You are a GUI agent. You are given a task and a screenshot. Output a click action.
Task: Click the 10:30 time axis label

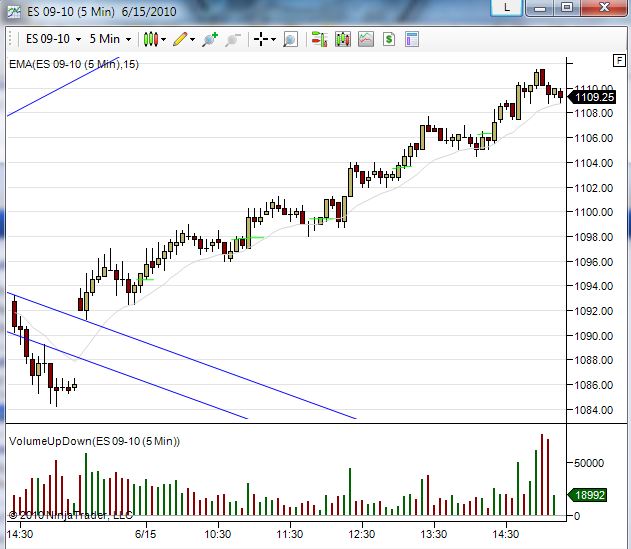pyautogui.click(x=218, y=534)
